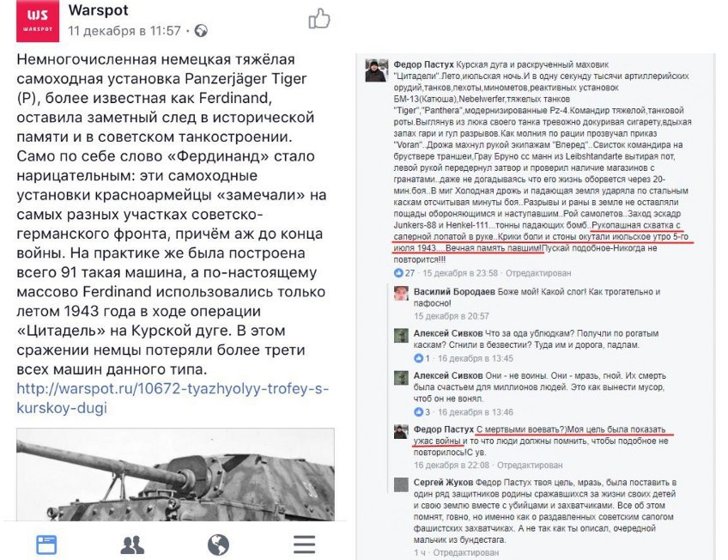Open the Ferdinand tank photo
Screen dimensions: 728x560
[175, 474]
